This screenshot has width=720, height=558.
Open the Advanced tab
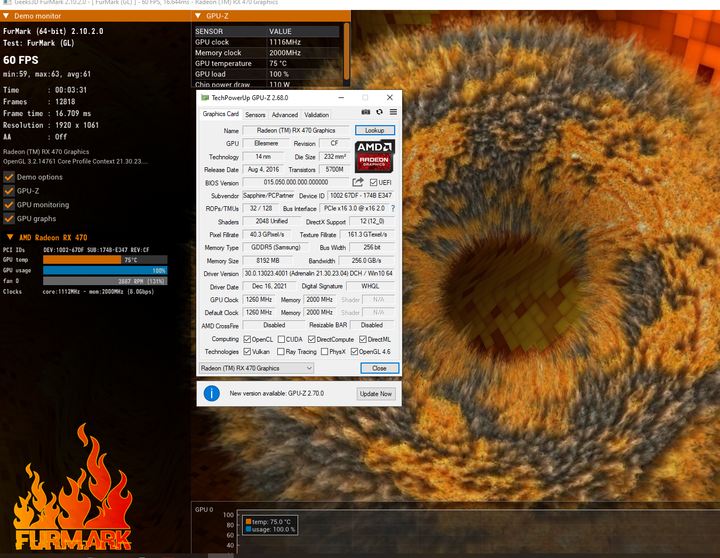pyautogui.click(x=285, y=115)
